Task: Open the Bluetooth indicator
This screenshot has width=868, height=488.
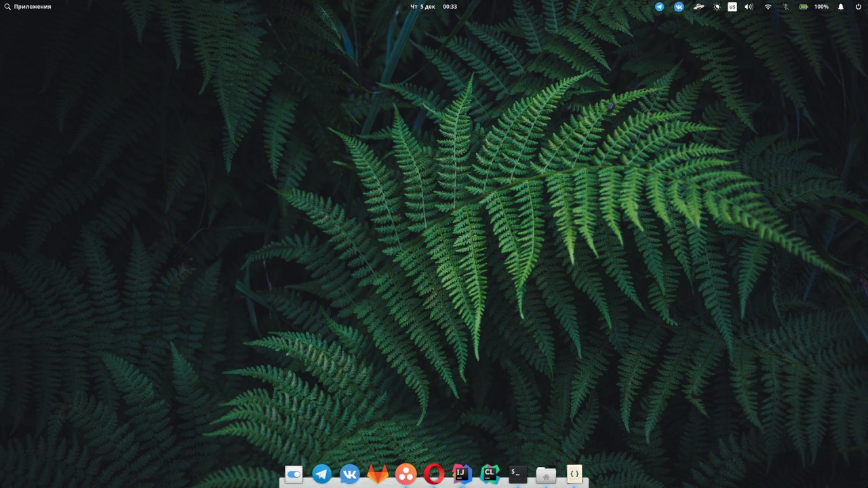Action: (x=786, y=7)
